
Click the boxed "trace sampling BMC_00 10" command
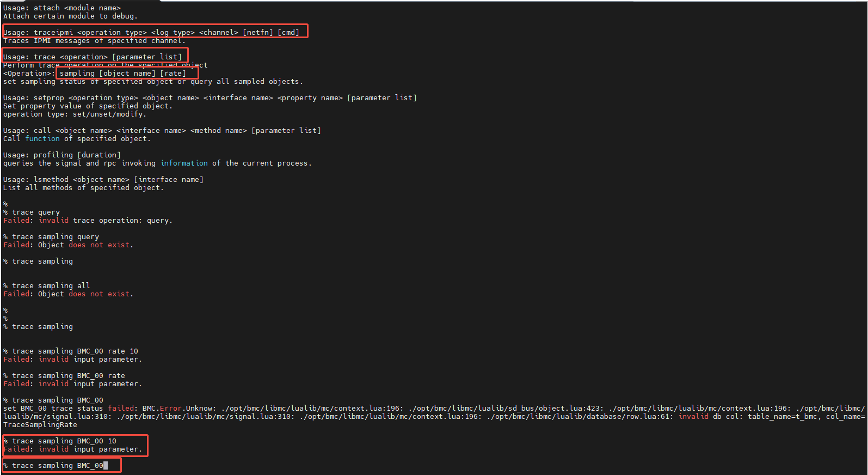pyautogui.click(x=64, y=441)
